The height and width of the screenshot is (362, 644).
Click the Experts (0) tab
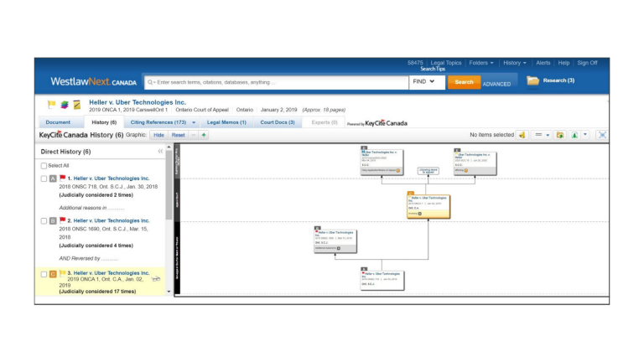click(x=324, y=122)
